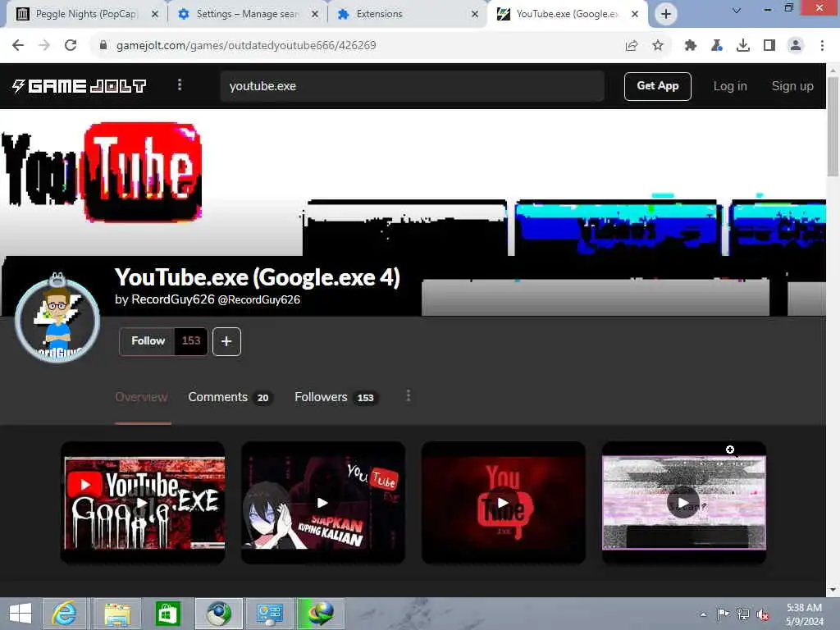Share this page using the share icon
The height and width of the screenshot is (630, 840).
632,46
